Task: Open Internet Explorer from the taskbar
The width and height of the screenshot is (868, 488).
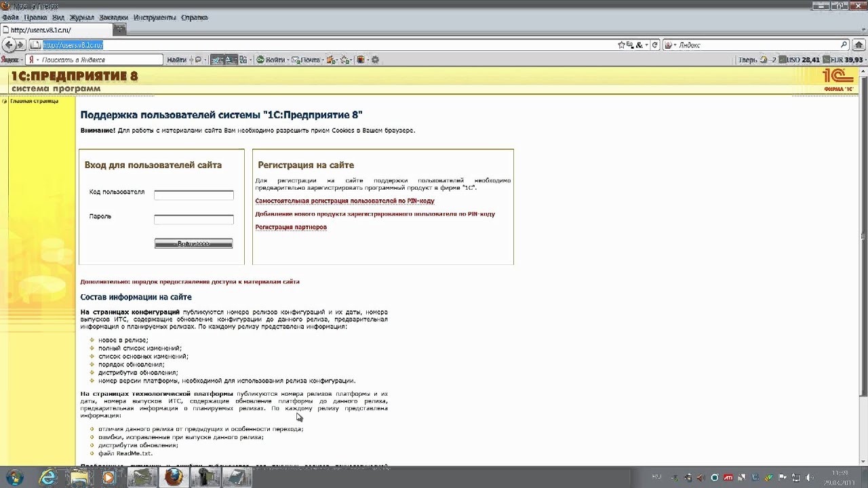Action: [x=48, y=478]
